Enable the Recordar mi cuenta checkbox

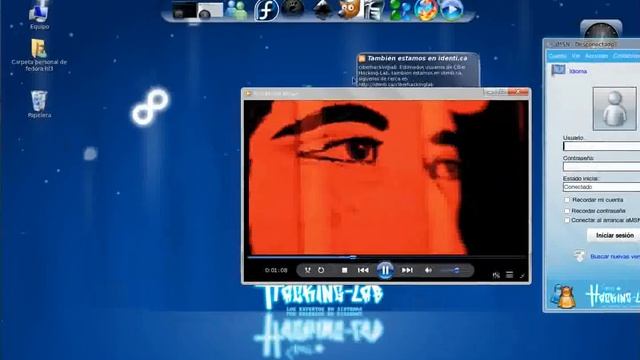coord(567,200)
